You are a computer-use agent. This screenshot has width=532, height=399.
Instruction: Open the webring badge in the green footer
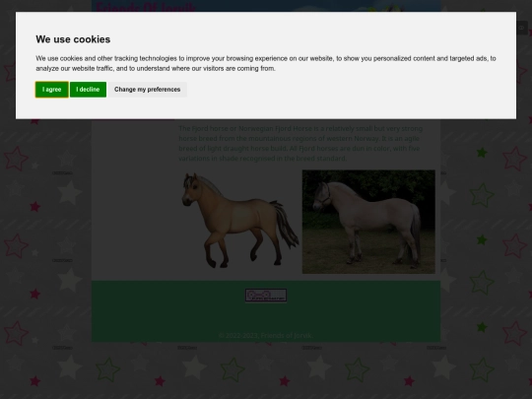tap(266, 296)
